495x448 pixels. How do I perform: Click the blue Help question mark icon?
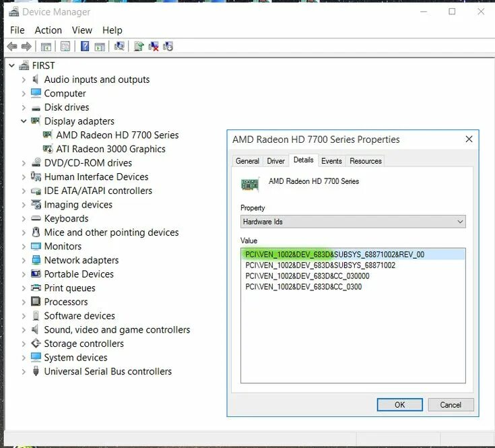click(x=85, y=46)
